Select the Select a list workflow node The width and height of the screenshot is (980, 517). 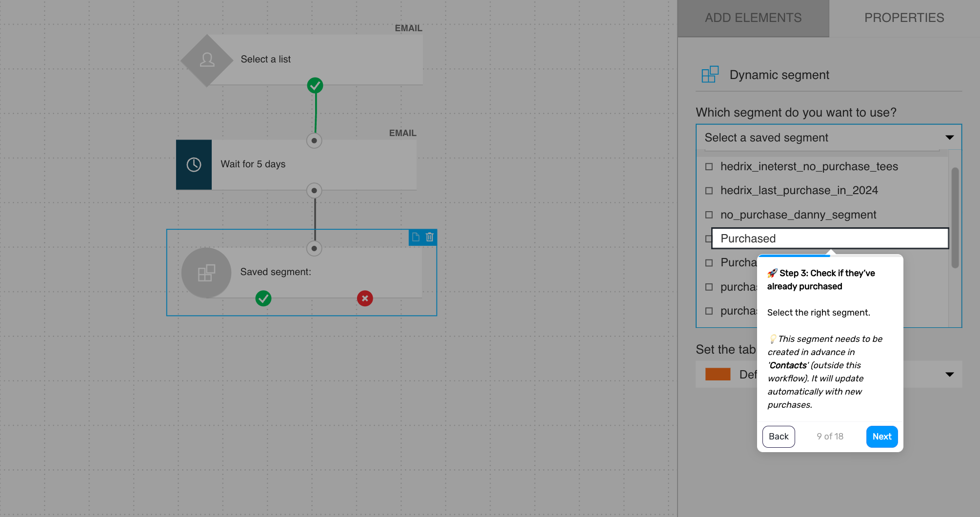coord(301,60)
